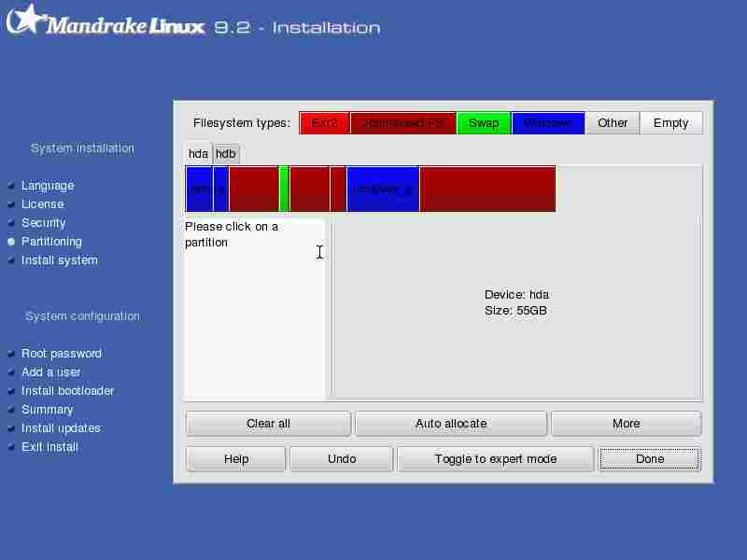
Task: Click the Journalised FS filesystem type
Action: click(402, 123)
